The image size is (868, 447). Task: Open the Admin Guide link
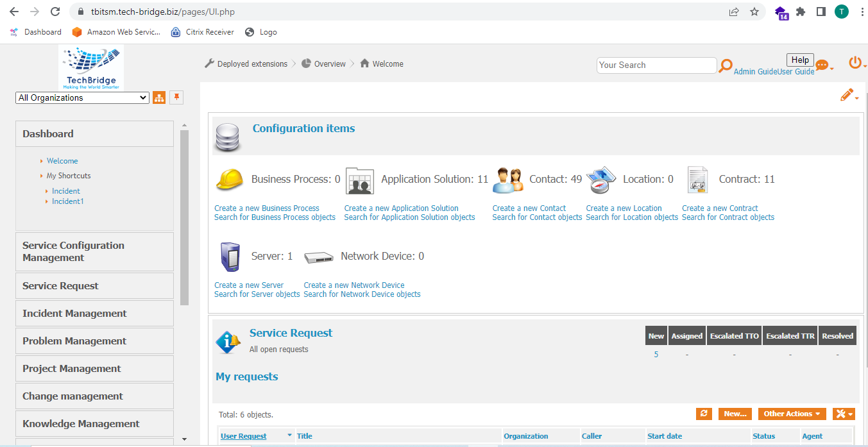tap(756, 72)
